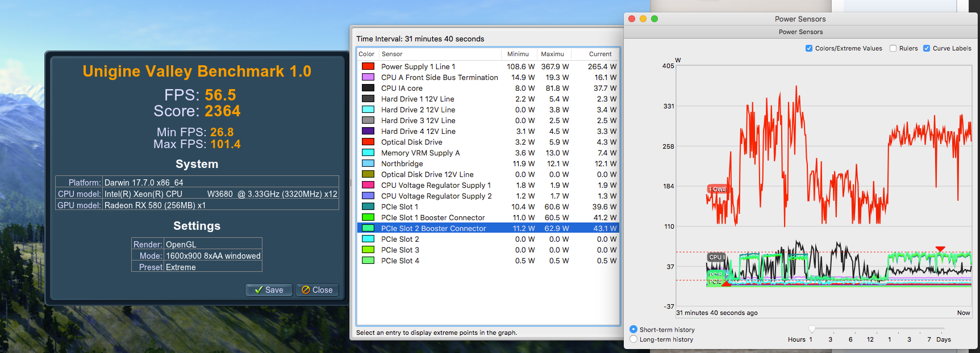The height and width of the screenshot is (353, 980).
Task: Click the Extreme preset value
Action: [x=181, y=267]
